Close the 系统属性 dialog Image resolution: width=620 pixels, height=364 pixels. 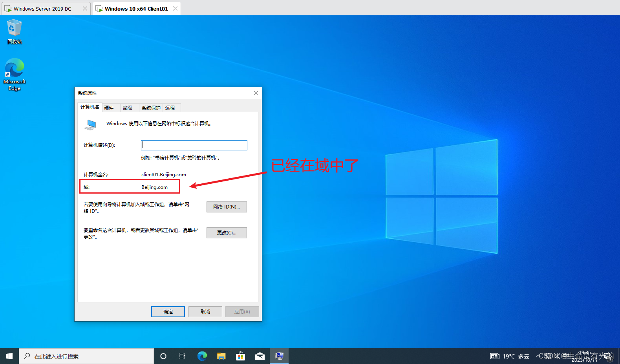[x=256, y=93]
